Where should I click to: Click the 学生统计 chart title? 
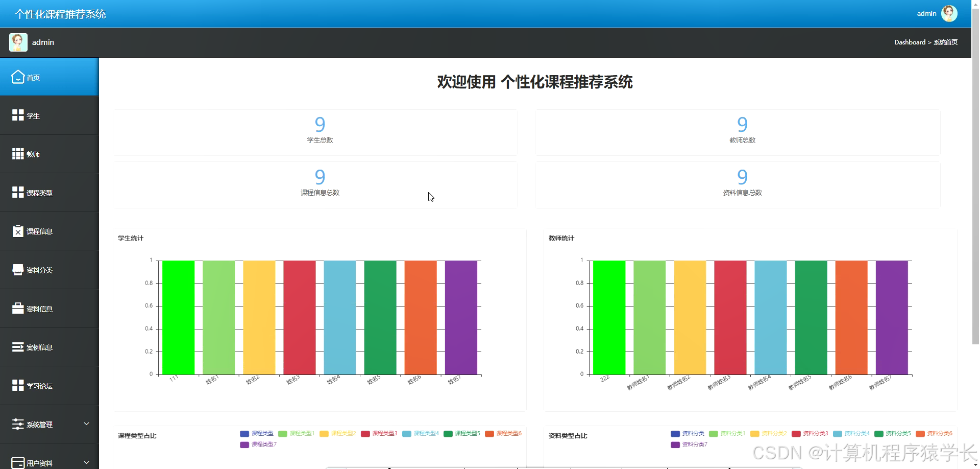click(131, 238)
